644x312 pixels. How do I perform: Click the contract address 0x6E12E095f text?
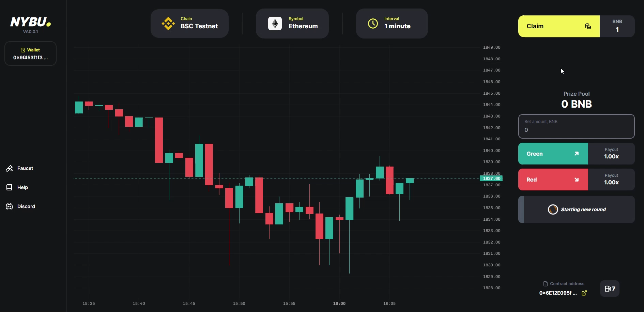pos(558,293)
